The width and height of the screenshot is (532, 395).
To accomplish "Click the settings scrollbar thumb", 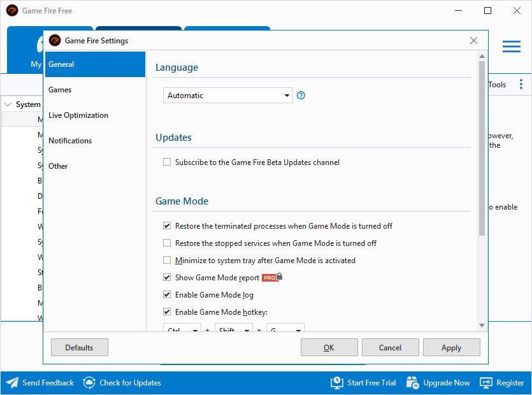I will click(482, 148).
